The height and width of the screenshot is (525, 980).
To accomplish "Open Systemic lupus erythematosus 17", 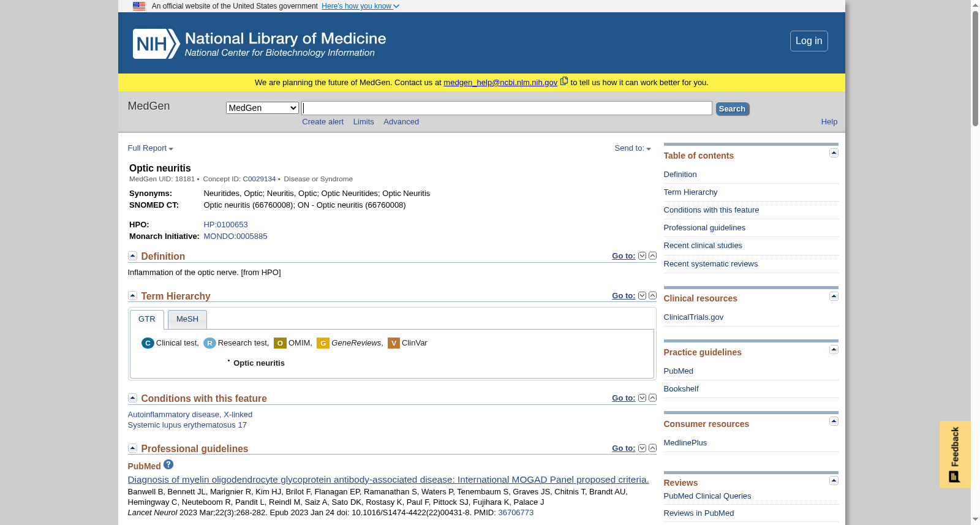I will [x=187, y=425].
